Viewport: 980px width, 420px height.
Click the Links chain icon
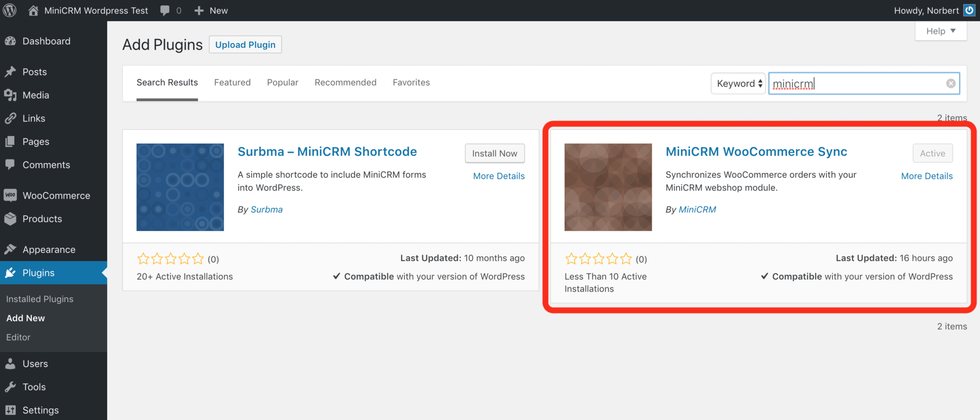pyautogui.click(x=10, y=118)
